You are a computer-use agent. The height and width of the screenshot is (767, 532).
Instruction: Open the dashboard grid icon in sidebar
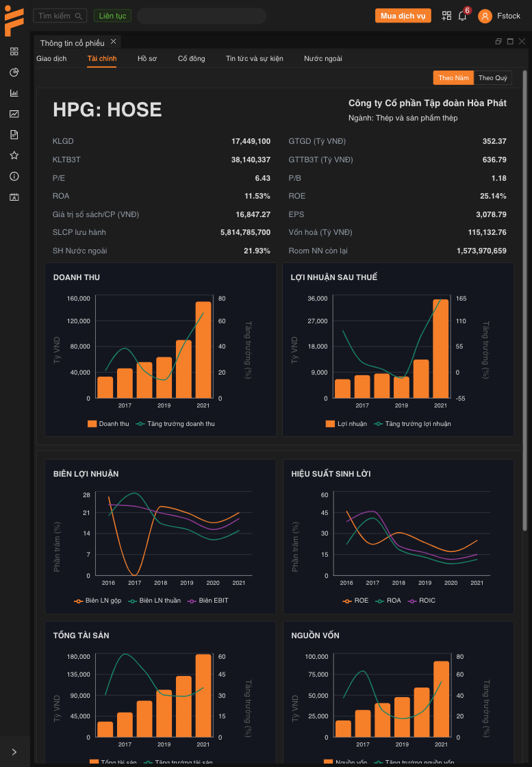pyautogui.click(x=14, y=51)
